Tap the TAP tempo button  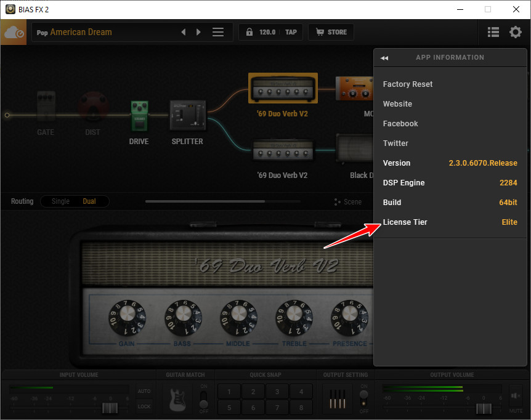coord(291,32)
